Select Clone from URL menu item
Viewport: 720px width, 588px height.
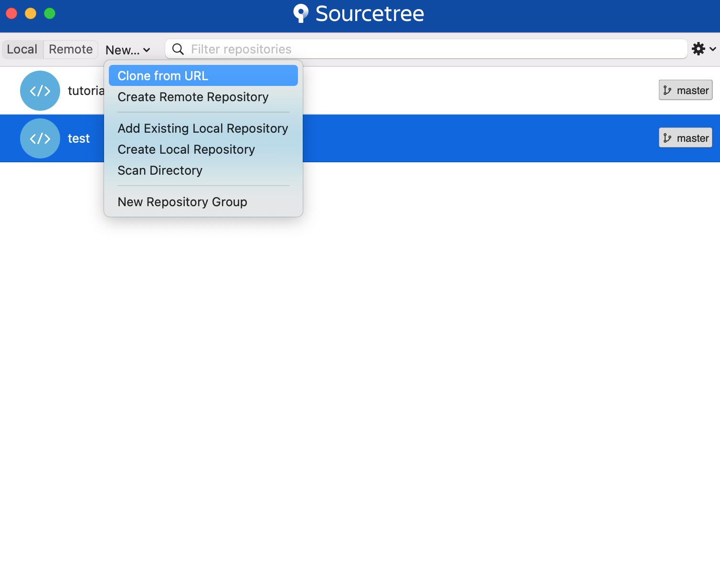click(x=203, y=75)
